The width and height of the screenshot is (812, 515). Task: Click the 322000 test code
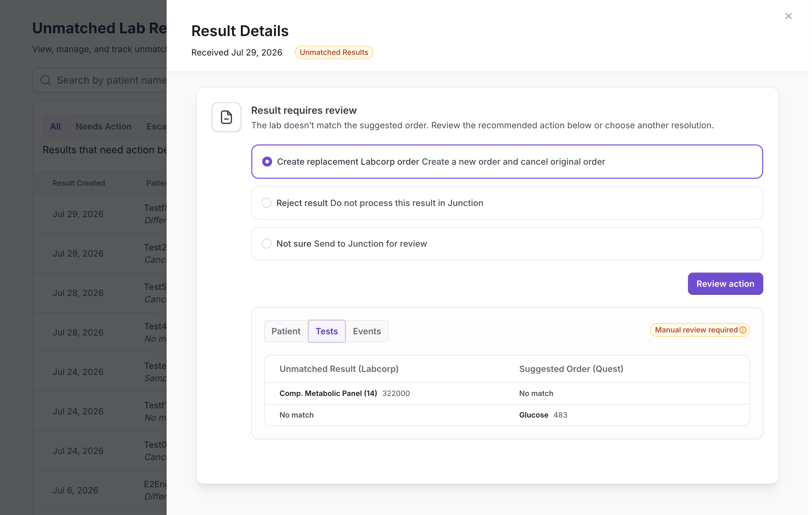coord(396,393)
